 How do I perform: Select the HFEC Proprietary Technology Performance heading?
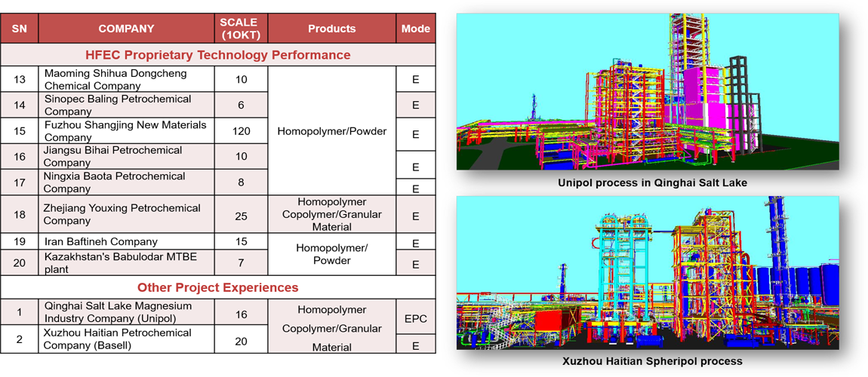[217, 55]
